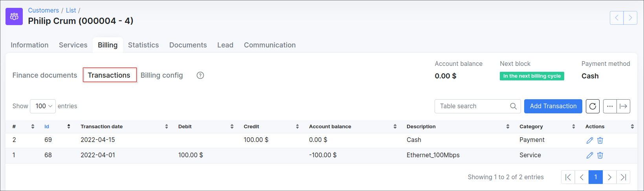
Task: Go to previous customer using header arrow
Action: click(616, 18)
